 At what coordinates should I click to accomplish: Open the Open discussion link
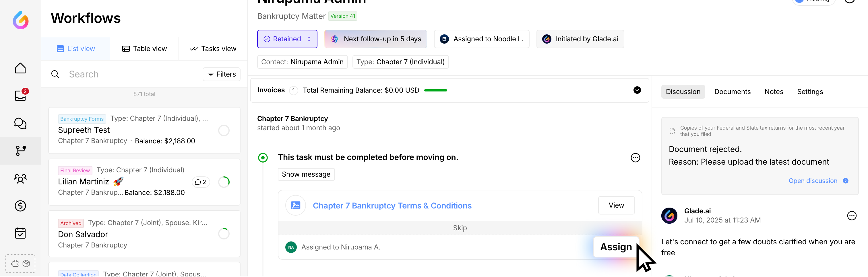pyautogui.click(x=813, y=181)
